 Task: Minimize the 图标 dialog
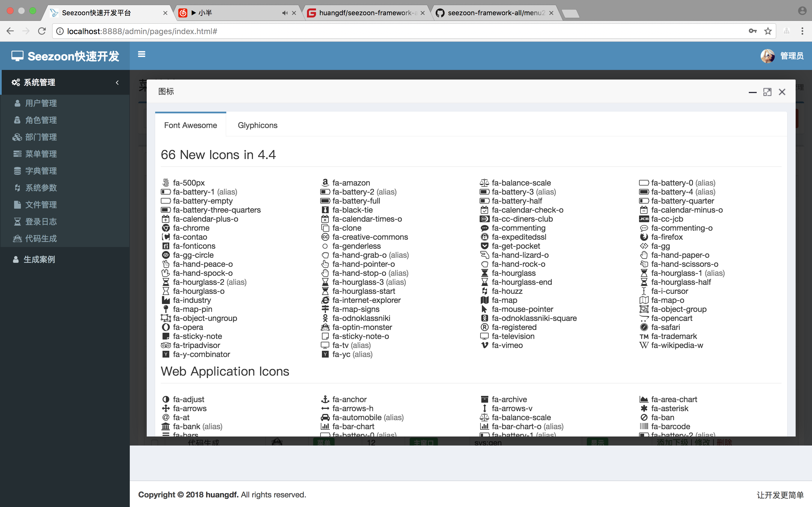(752, 92)
